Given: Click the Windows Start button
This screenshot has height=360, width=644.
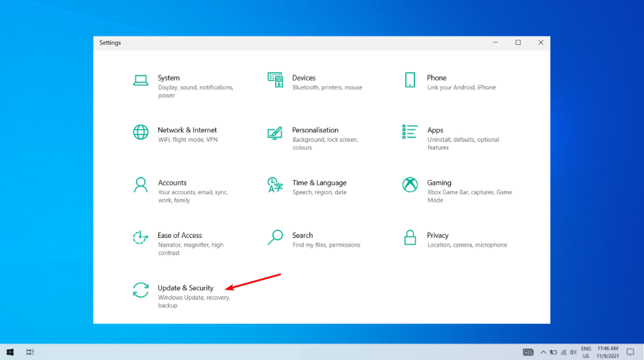Looking at the screenshot, I should [x=10, y=352].
